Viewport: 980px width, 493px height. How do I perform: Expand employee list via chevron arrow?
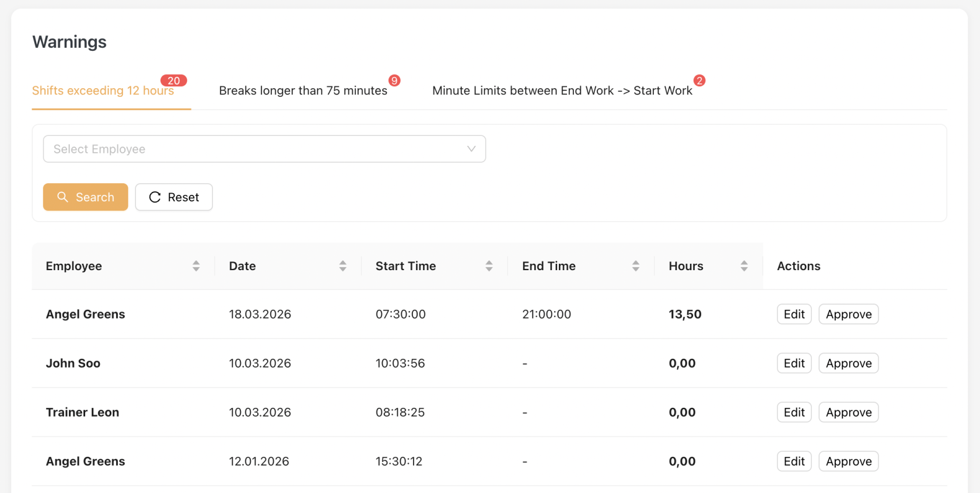[471, 149]
